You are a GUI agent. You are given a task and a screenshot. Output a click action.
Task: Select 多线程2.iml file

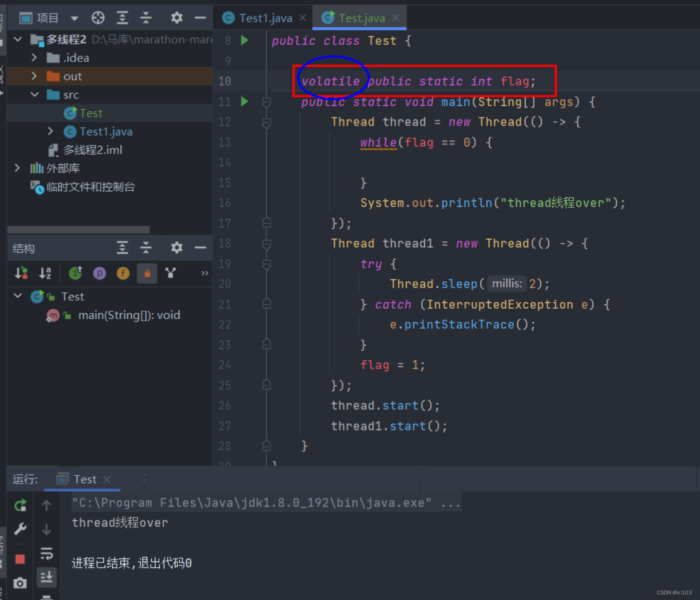point(85,150)
